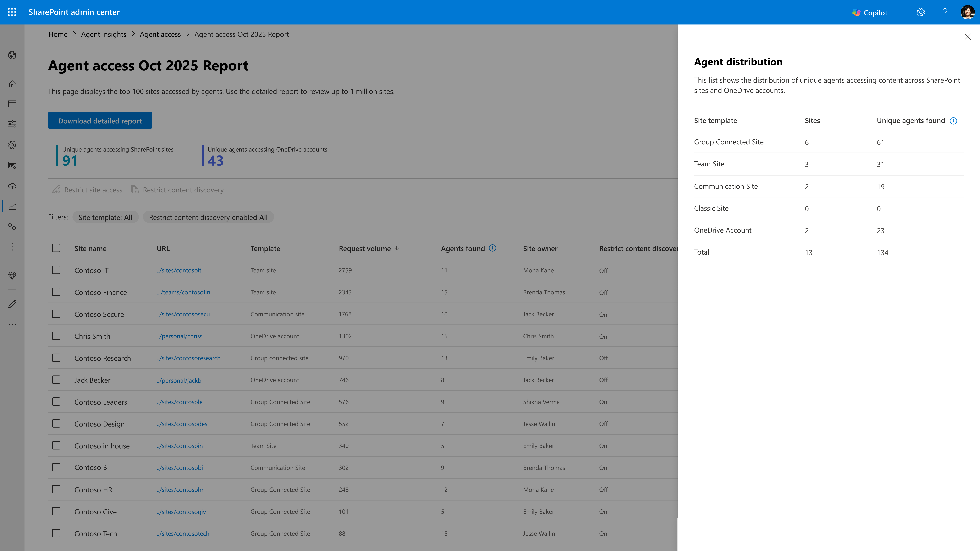Go to Agent access via breadcrumb
980x551 pixels.
160,34
